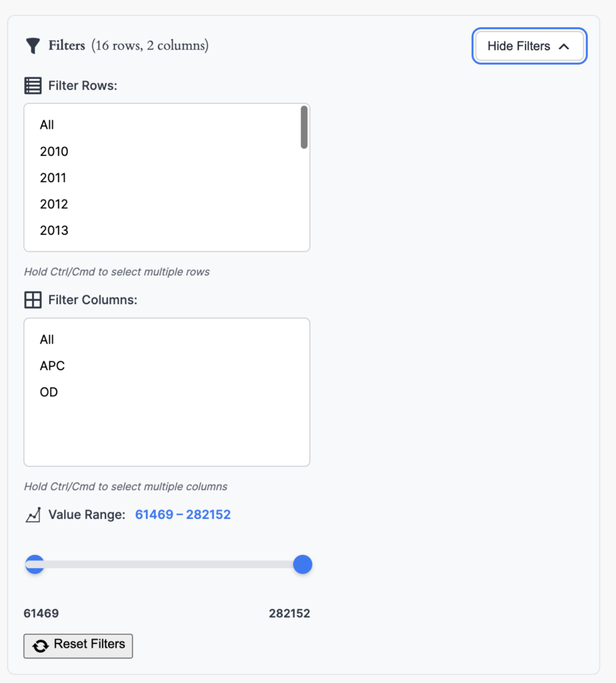Click the Value Range chart icon

pos(33,515)
